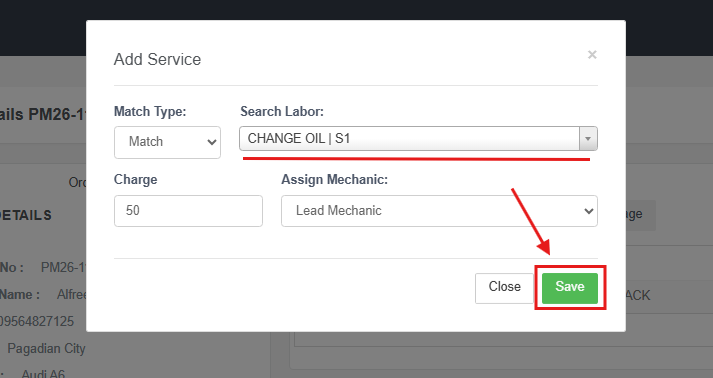
Task: Click the Charge field label
Action: coord(136,180)
